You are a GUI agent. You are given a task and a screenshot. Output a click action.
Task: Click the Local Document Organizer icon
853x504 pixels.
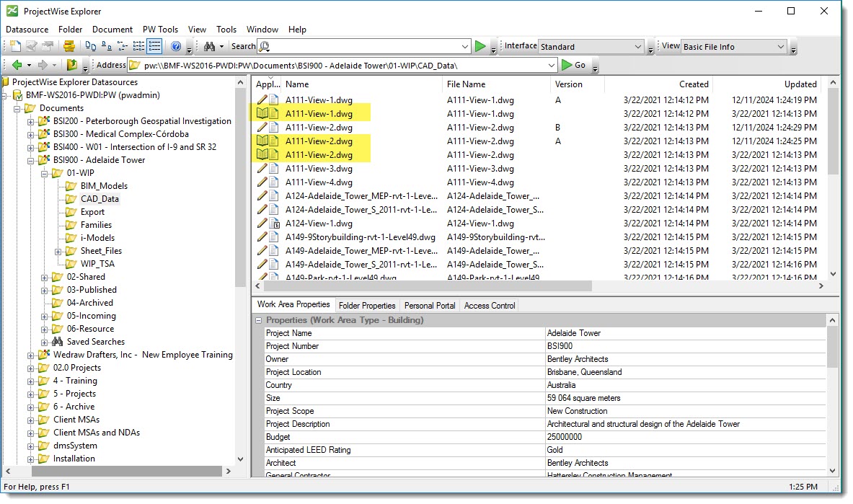(x=68, y=47)
